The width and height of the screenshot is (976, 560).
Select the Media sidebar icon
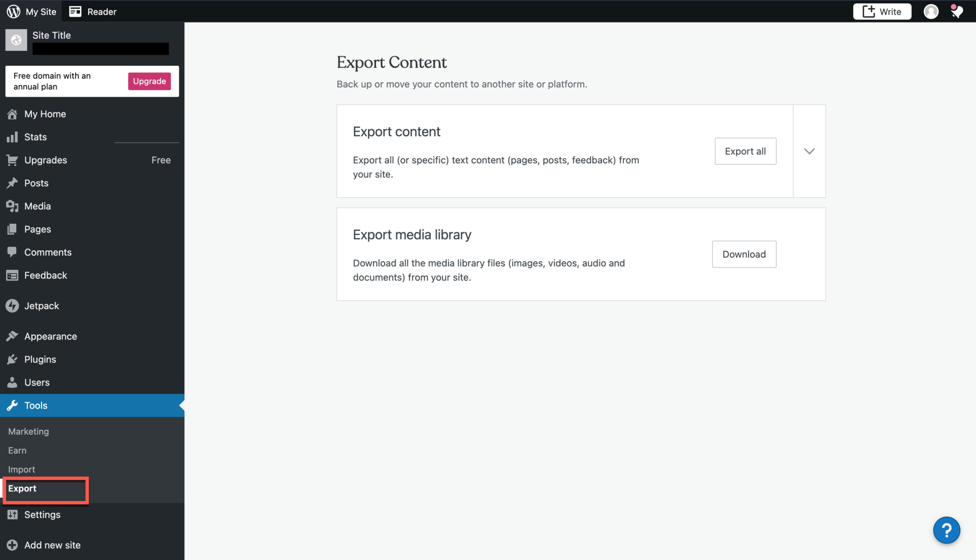pos(13,206)
